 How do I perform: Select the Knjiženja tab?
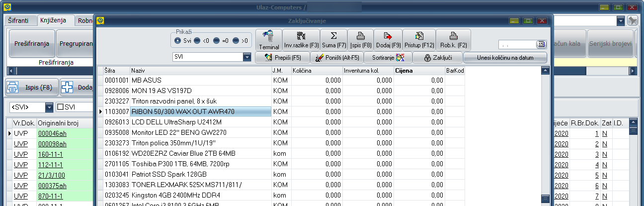(x=56, y=20)
